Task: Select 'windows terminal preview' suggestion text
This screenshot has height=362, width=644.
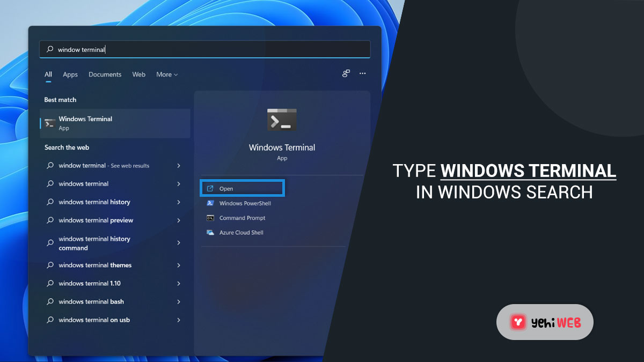Action: tap(96, 220)
